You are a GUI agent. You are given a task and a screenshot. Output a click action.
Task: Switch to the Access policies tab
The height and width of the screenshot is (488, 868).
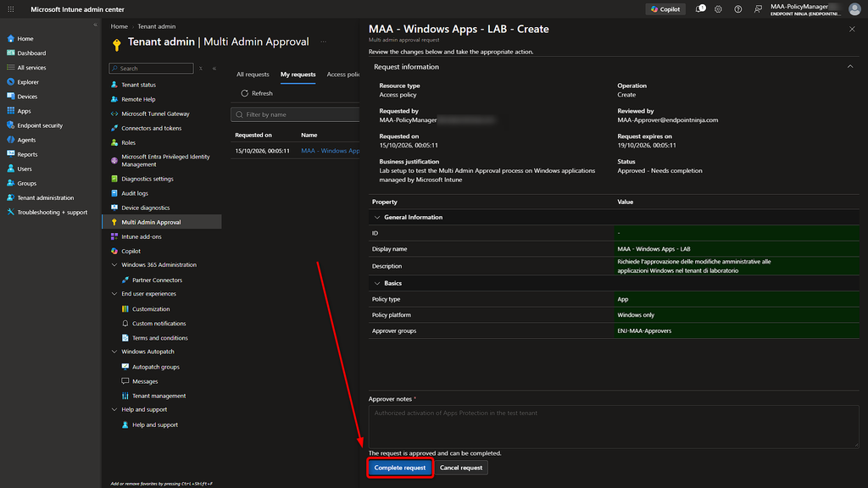click(343, 75)
